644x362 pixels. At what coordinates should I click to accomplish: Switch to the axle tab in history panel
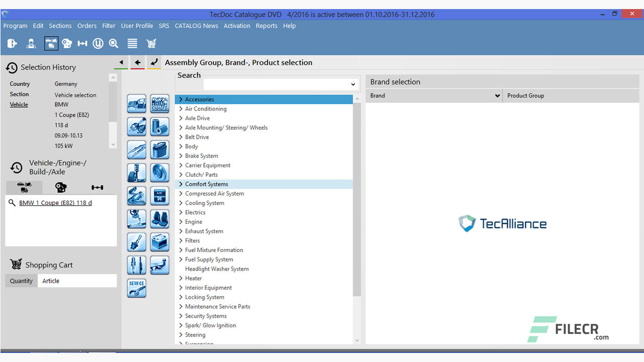point(98,188)
